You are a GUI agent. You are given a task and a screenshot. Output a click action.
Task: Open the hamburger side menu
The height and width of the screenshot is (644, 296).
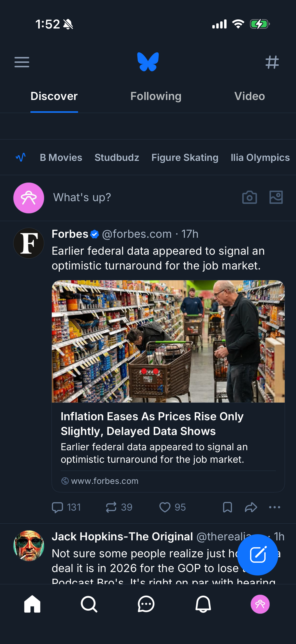(x=22, y=62)
